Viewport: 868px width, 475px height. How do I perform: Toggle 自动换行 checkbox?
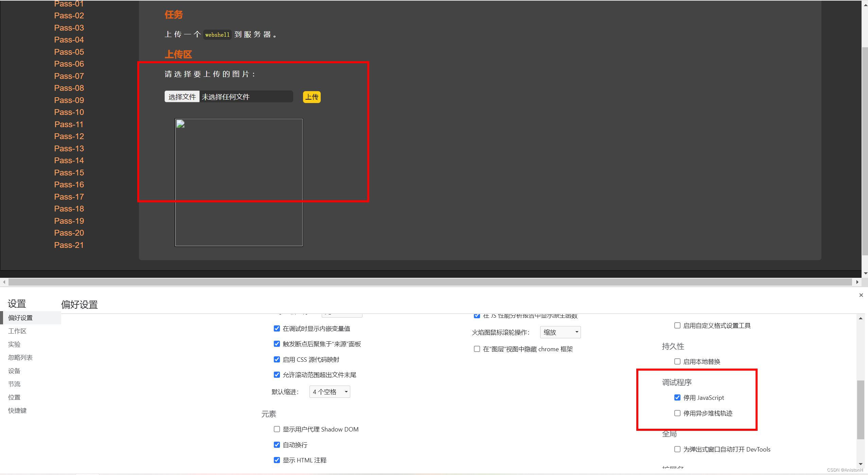tap(277, 445)
